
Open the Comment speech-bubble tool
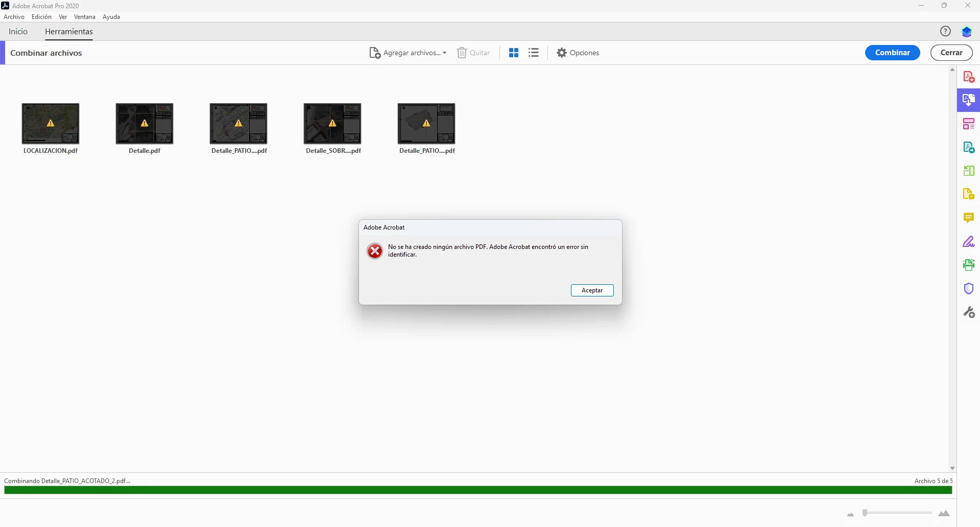point(968,218)
